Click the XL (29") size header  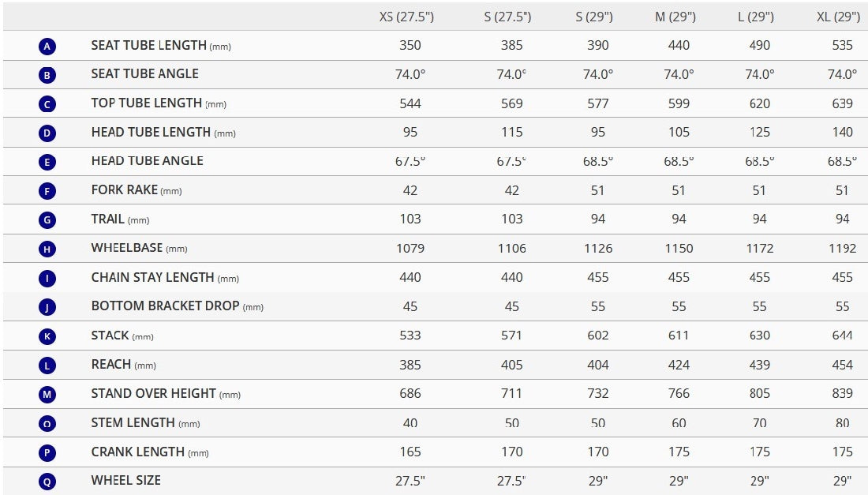point(838,17)
